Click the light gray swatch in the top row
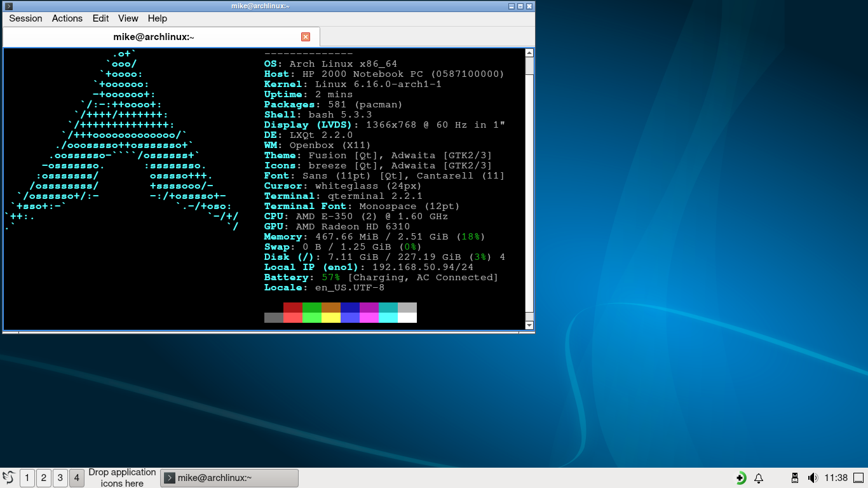The width and height of the screenshot is (868, 488). 407,308
